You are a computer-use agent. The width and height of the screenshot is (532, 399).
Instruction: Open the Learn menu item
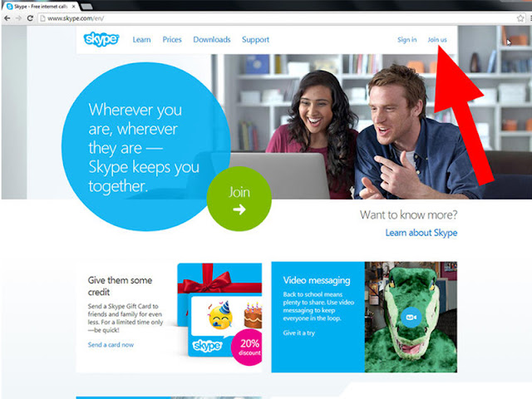click(141, 40)
